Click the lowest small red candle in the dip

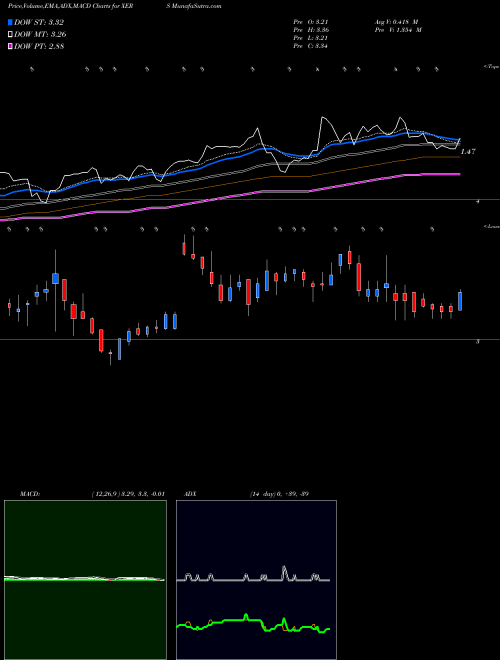pyautogui.click(x=110, y=353)
